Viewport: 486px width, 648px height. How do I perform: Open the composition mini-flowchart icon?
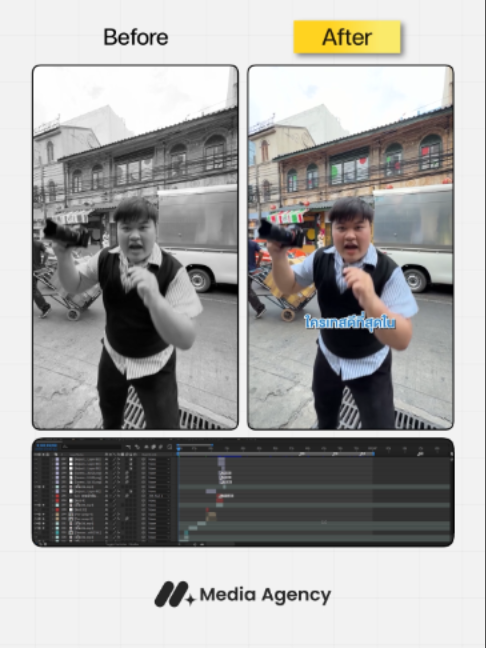(x=128, y=447)
